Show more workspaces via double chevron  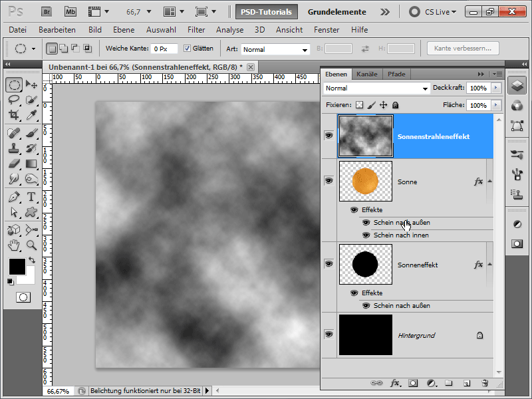(385, 12)
